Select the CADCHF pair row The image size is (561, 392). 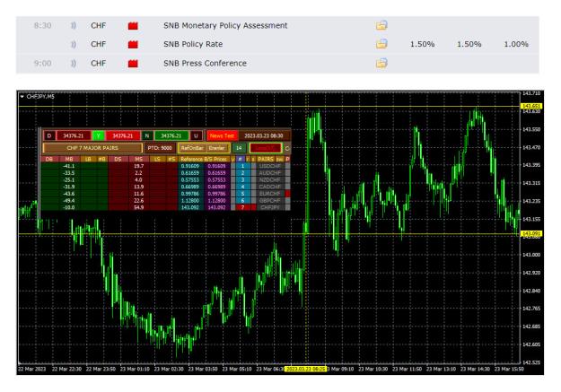(x=270, y=187)
